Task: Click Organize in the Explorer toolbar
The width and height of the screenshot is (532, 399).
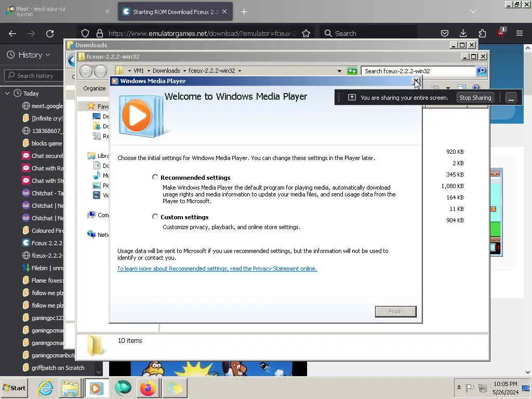Action: click(95, 88)
